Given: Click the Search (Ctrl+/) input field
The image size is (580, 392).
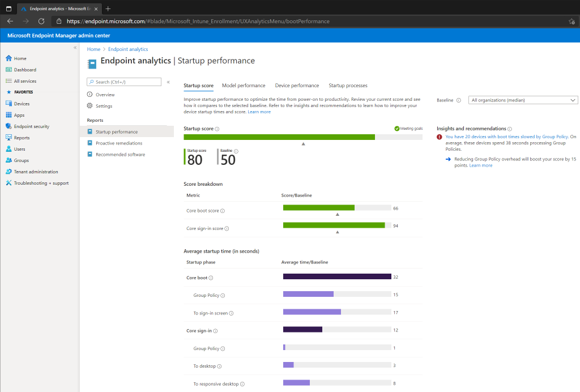Looking at the screenshot, I should click(x=124, y=82).
